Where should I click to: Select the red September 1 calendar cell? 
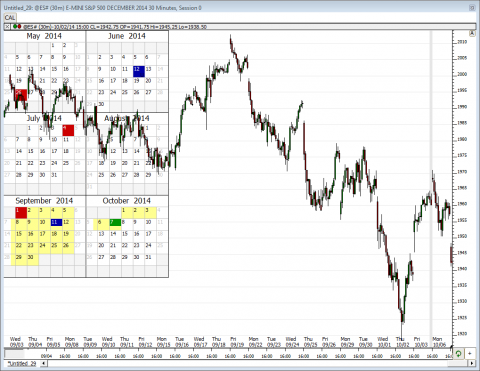[x=21, y=212]
